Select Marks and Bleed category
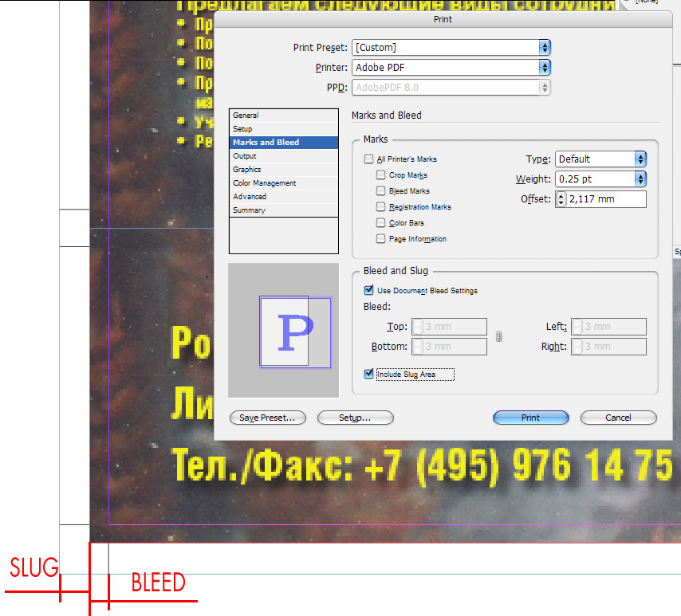 (x=284, y=143)
